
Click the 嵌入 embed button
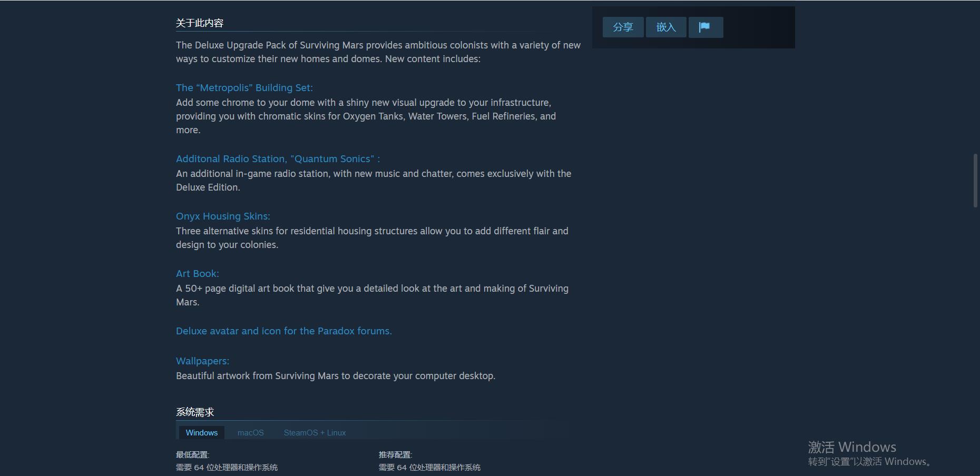coord(666,27)
